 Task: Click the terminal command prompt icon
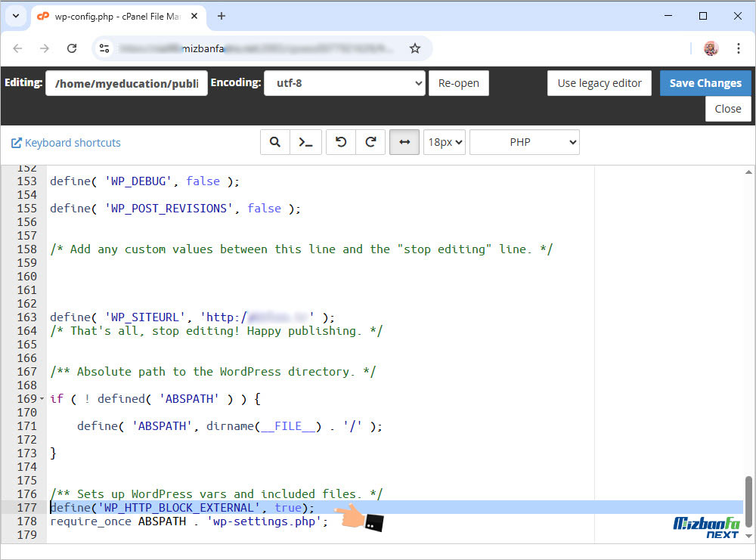pos(306,142)
